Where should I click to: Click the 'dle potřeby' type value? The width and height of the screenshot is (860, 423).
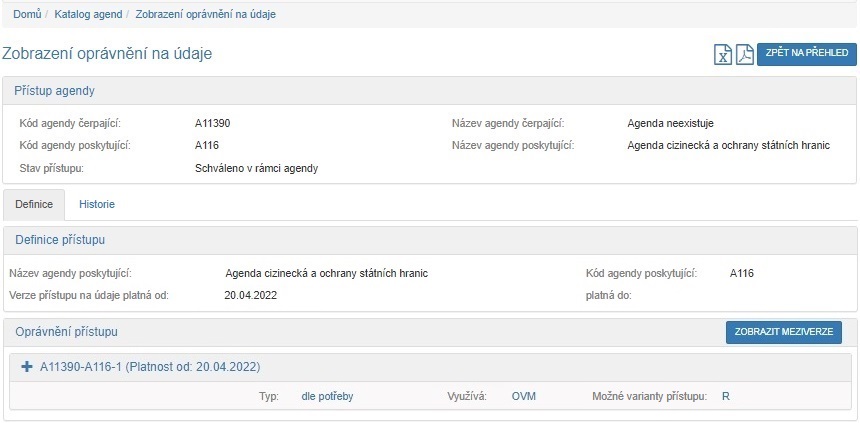[327, 396]
